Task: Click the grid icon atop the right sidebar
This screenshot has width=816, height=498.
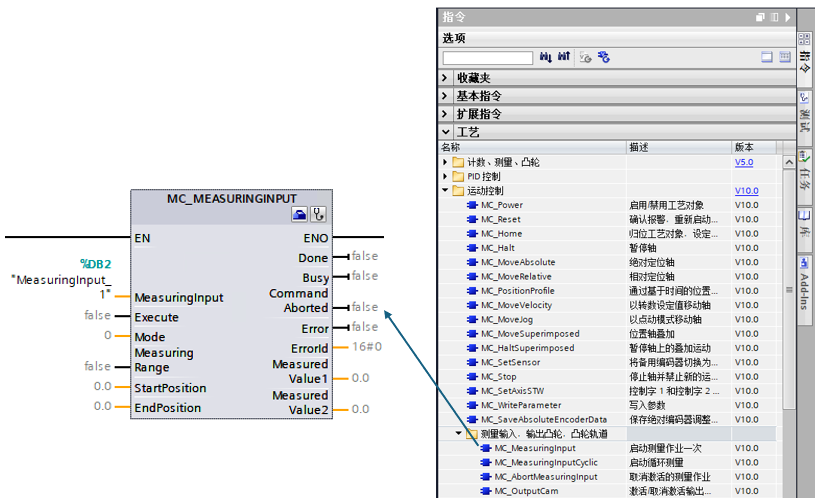Action: pos(804,39)
